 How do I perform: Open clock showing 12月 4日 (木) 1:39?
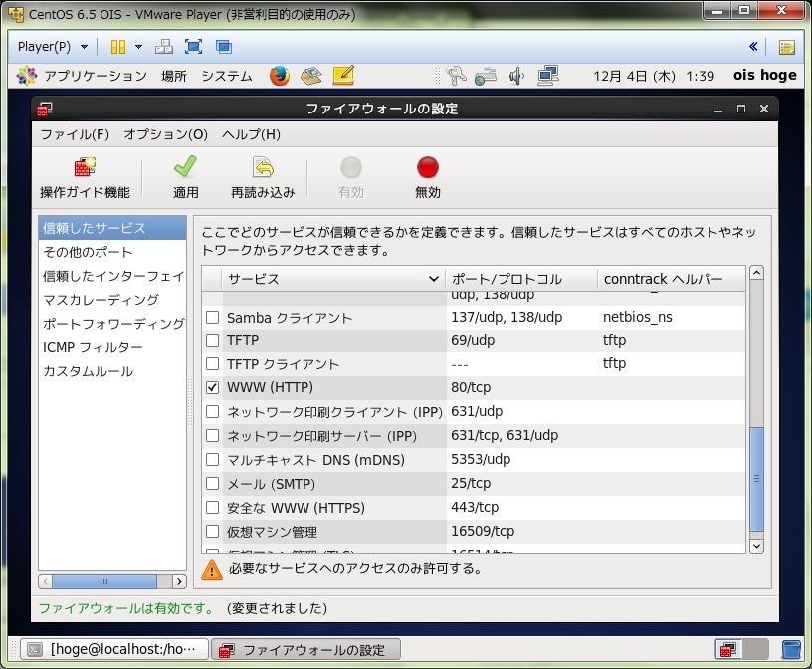coord(654,76)
